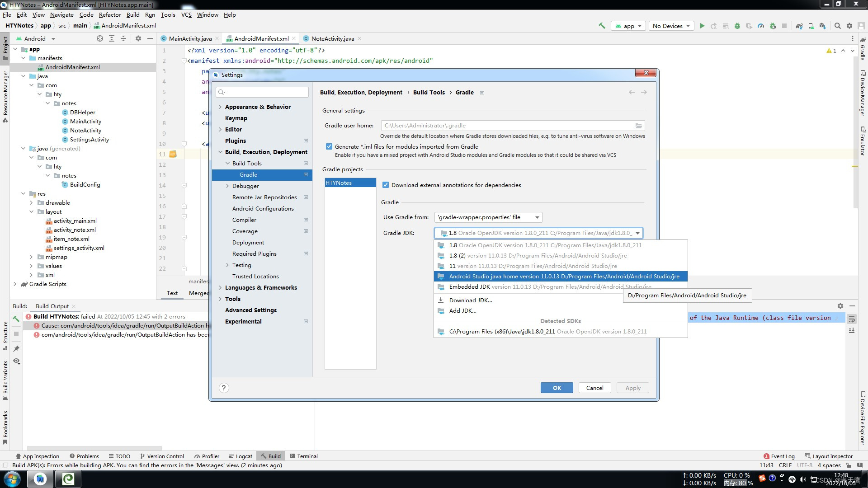Screen dimensions: 868x488
Task: Open IDE settings gear in top toolbar
Action: (849, 26)
